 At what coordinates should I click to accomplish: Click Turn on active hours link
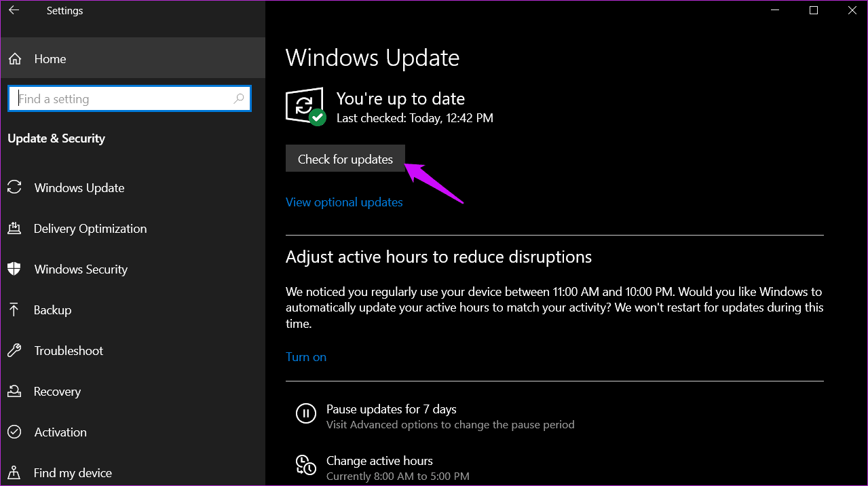coord(306,357)
